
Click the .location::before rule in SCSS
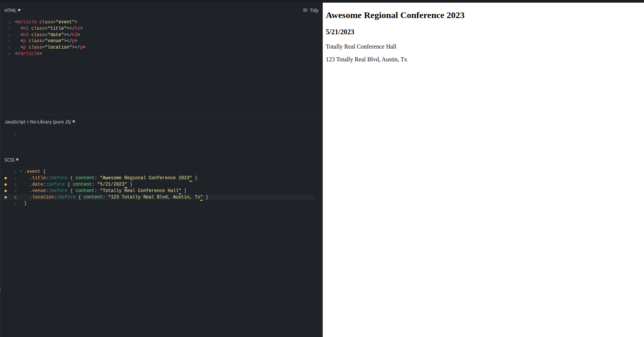[x=118, y=197]
